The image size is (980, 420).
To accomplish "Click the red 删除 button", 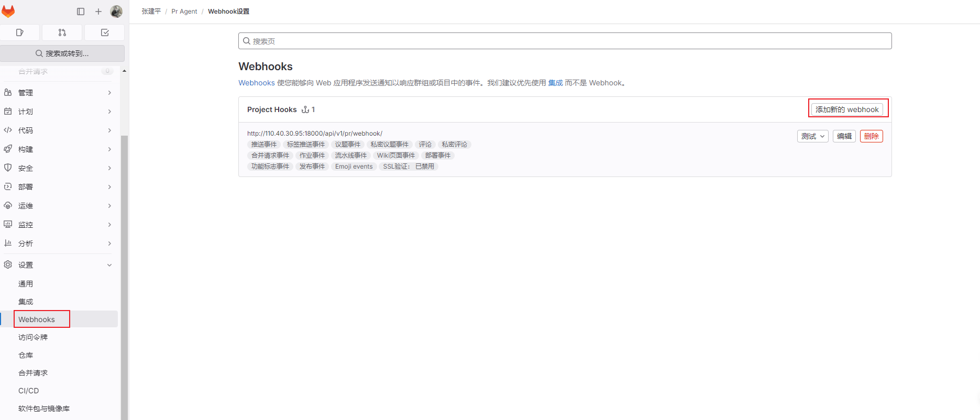I will (x=871, y=136).
